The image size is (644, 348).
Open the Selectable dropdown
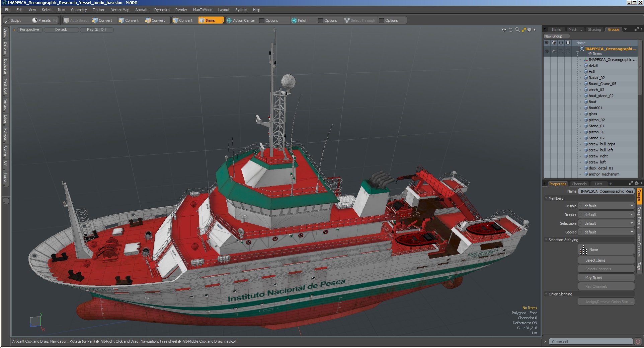pos(606,223)
